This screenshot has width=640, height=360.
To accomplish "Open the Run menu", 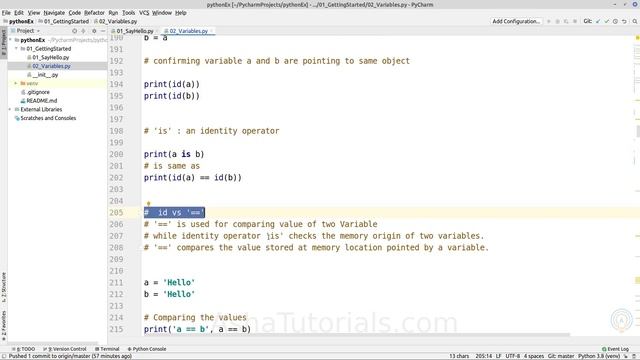I will (113, 13).
